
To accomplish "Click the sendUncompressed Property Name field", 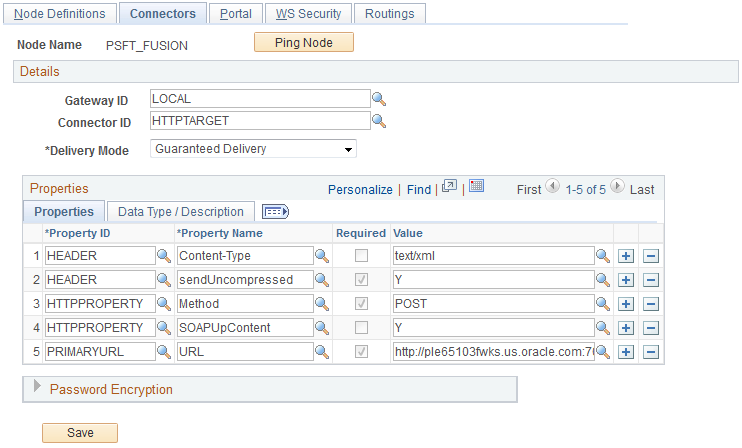I will pyautogui.click(x=245, y=280).
